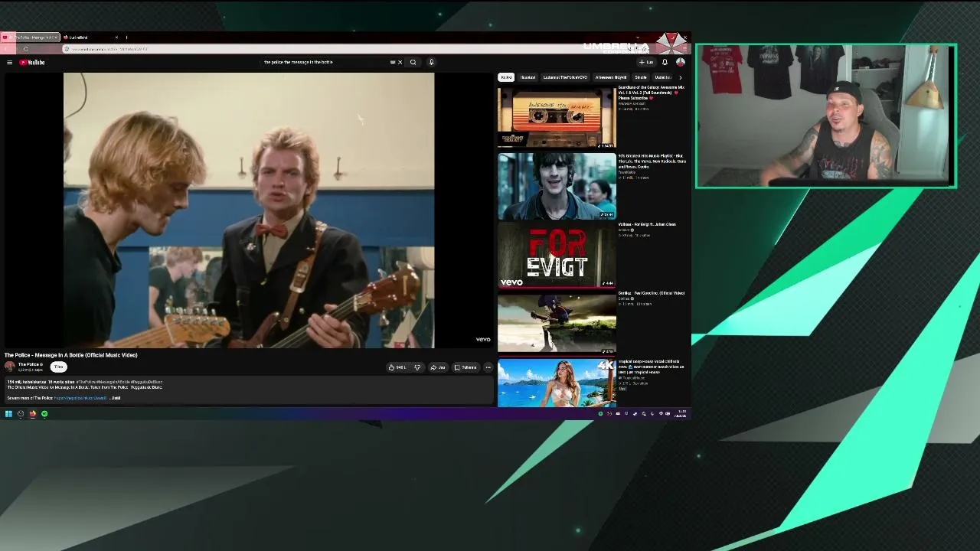The image size is (980, 551).
Task: Open the link in the video description
Action: point(80,398)
